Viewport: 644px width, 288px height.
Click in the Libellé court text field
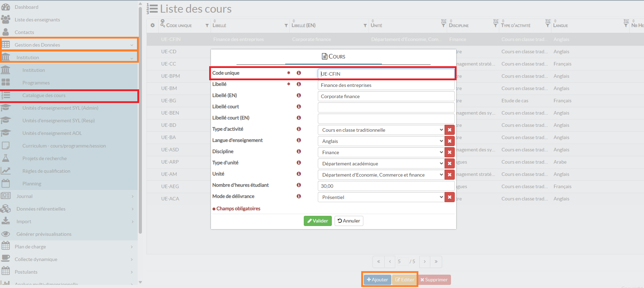[x=386, y=107]
